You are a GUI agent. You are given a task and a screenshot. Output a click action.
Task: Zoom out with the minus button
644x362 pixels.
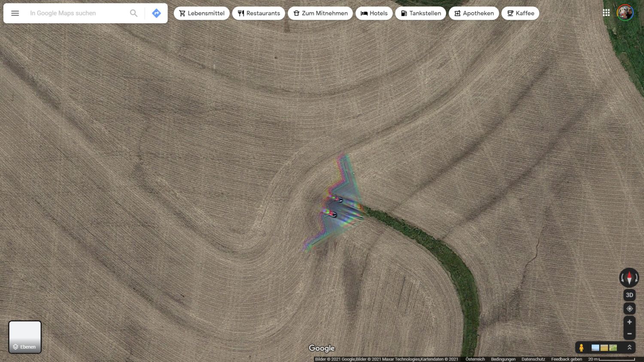(x=629, y=334)
